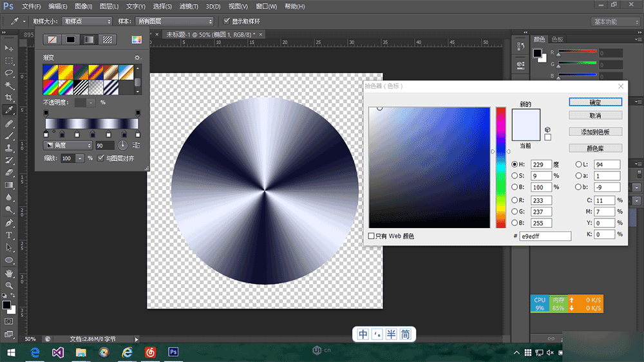Choose the gradient fill type icon

pyautogui.click(x=89, y=40)
